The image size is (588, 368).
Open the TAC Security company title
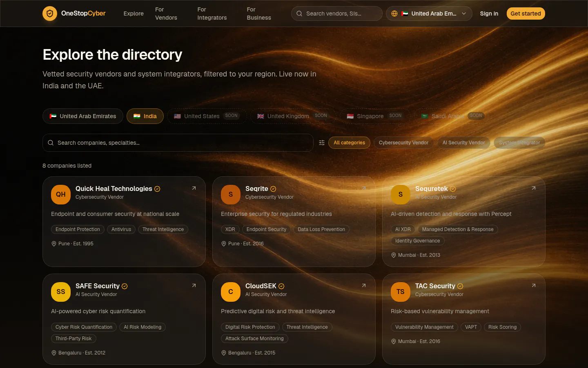pos(435,286)
